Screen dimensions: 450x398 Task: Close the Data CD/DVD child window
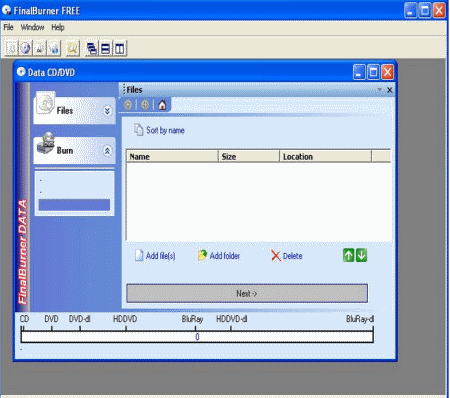pos(388,72)
